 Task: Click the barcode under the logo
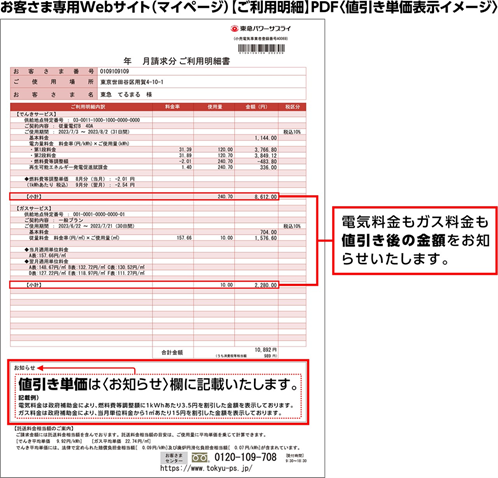coord(261,49)
